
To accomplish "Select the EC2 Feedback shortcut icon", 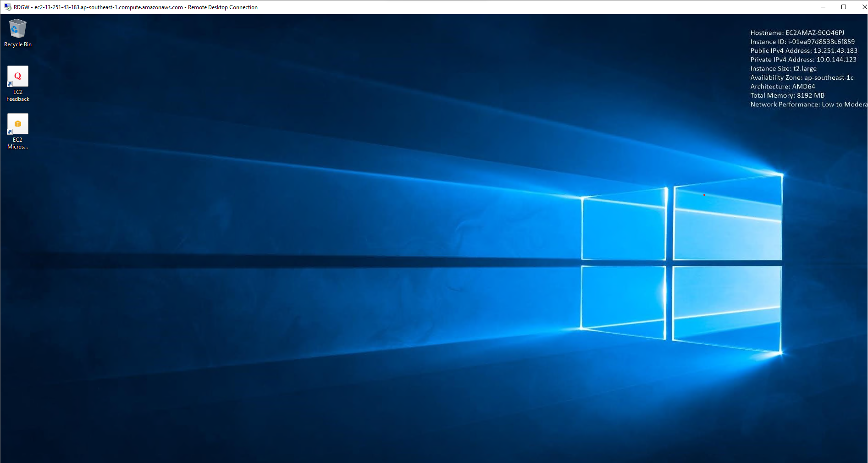I will [x=17, y=76].
